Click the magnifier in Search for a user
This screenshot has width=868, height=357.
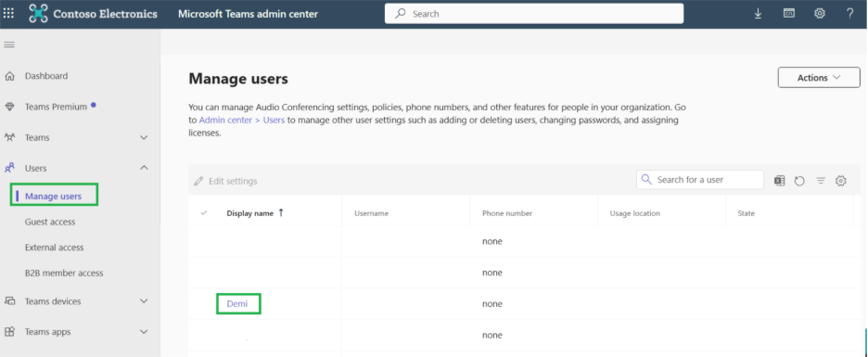(646, 179)
